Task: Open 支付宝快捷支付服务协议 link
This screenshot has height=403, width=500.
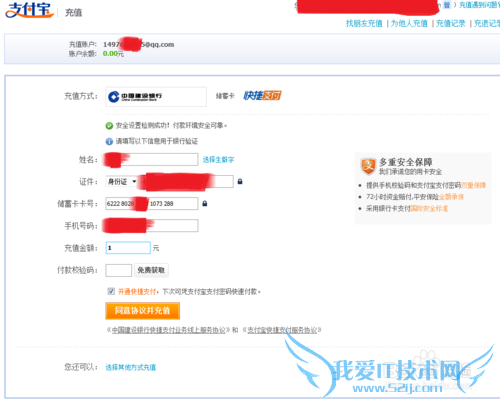Action: [282, 330]
